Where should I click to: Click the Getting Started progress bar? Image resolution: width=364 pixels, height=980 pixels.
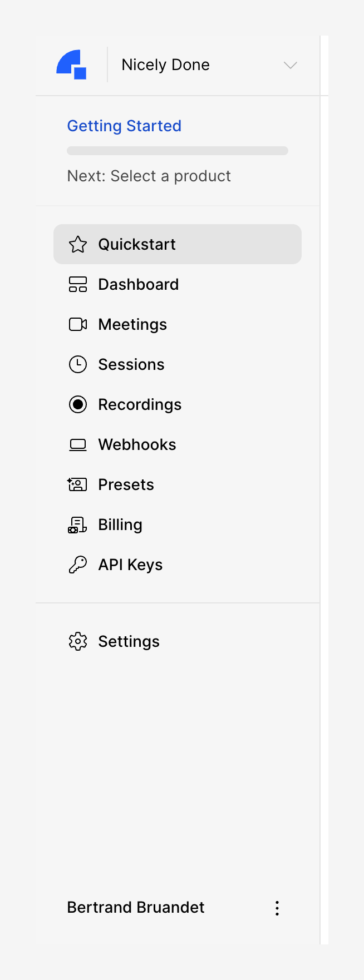point(178,150)
